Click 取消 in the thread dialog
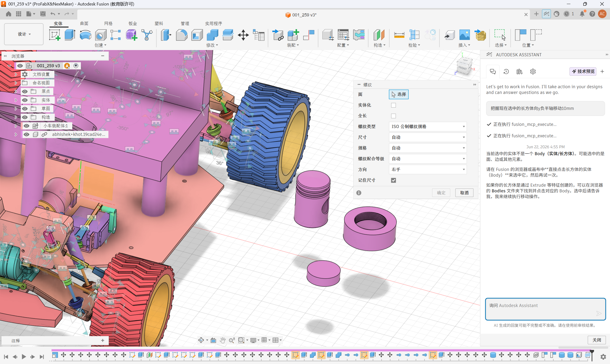 (x=464, y=193)
